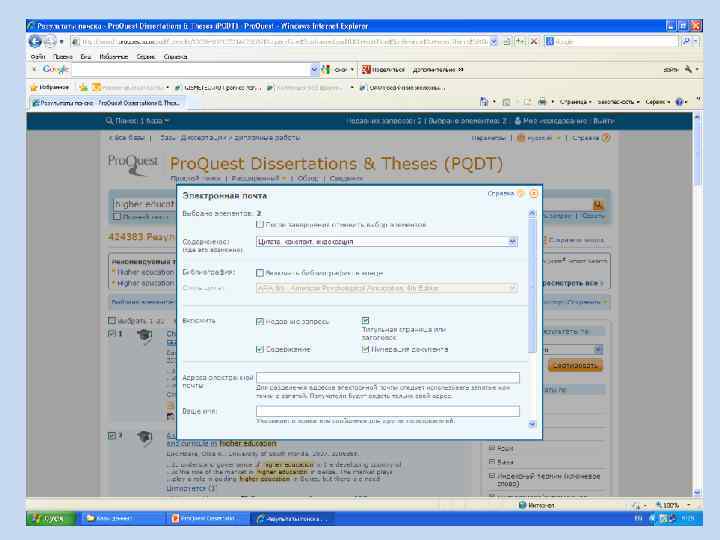Open the Content type dropdown in dialog
Image resolution: width=720 pixels, height=540 pixels.
coord(387,242)
